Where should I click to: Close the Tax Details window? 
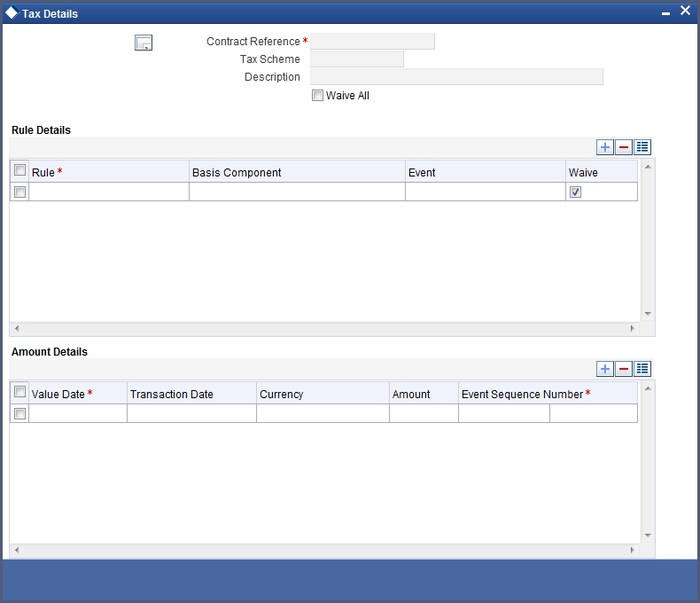point(685,11)
